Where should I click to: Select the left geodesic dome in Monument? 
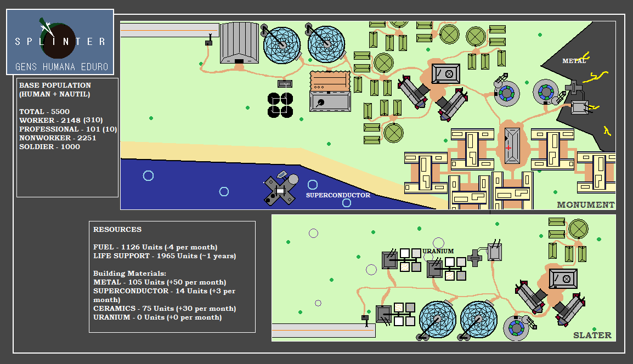[x=282, y=43]
